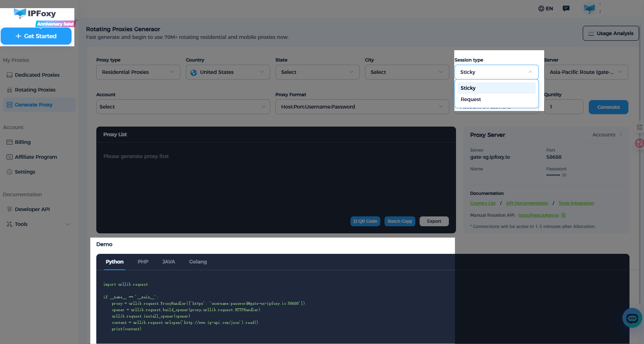Open the live chat widget
The width and height of the screenshot is (644, 344).
click(632, 318)
